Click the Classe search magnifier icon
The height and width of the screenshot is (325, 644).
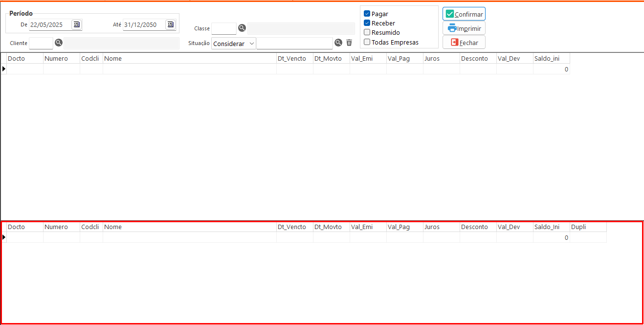[x=242, y=28]
